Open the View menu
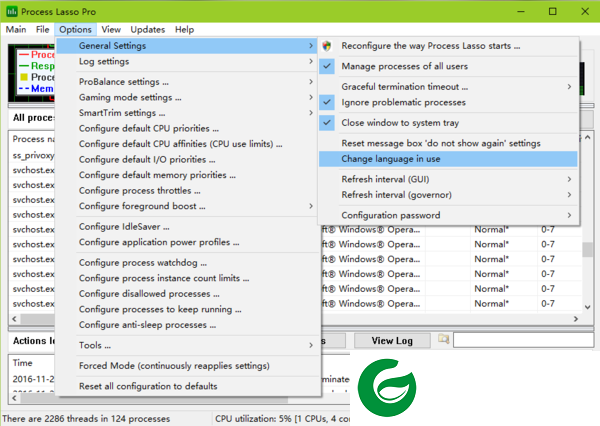 click(x=111, y=29)
